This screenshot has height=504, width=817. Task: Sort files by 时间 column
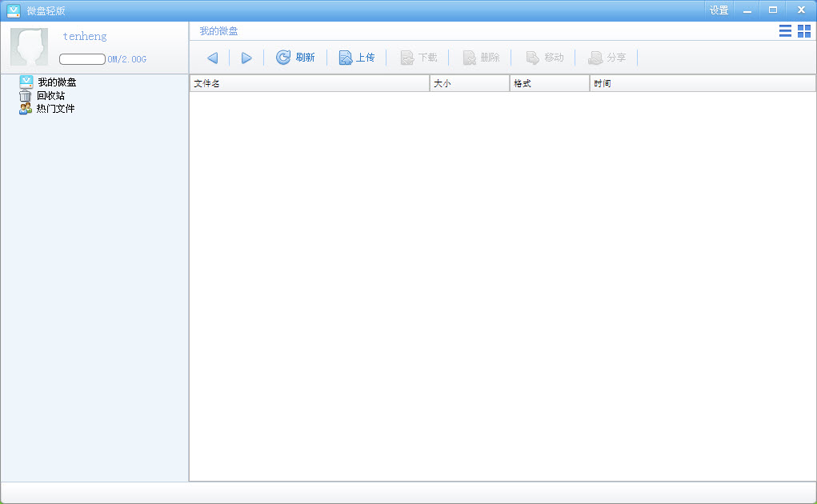[702, 83]
